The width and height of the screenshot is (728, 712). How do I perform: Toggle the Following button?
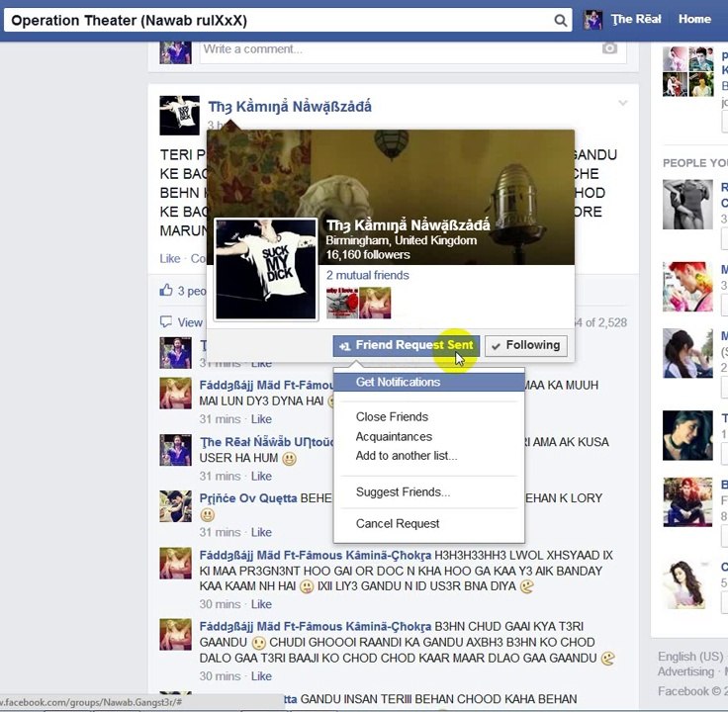526,346
